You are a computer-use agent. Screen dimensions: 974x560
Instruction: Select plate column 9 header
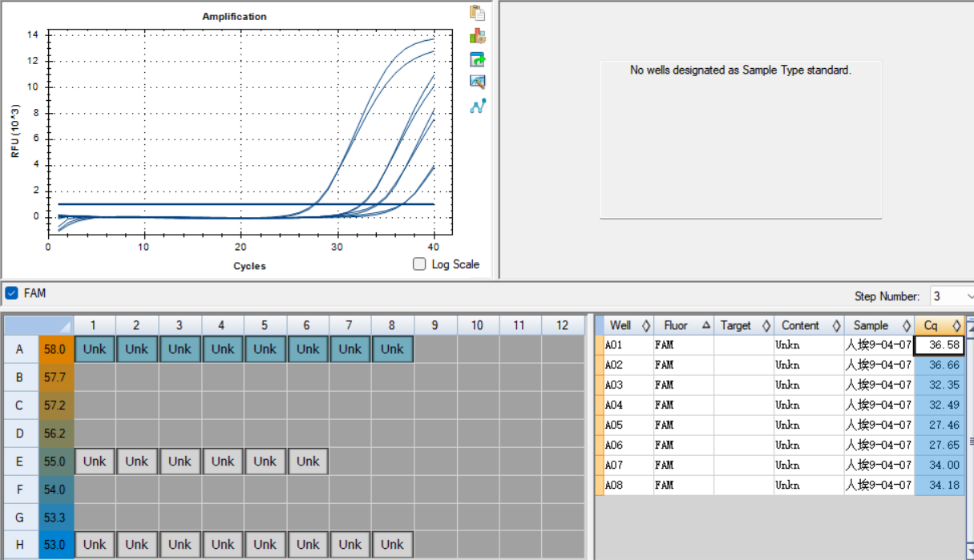click(435, 325)
